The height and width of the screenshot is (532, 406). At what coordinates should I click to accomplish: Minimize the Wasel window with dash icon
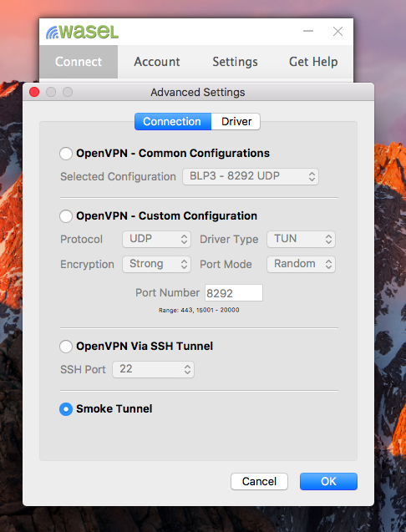click(x=308, y=31)
